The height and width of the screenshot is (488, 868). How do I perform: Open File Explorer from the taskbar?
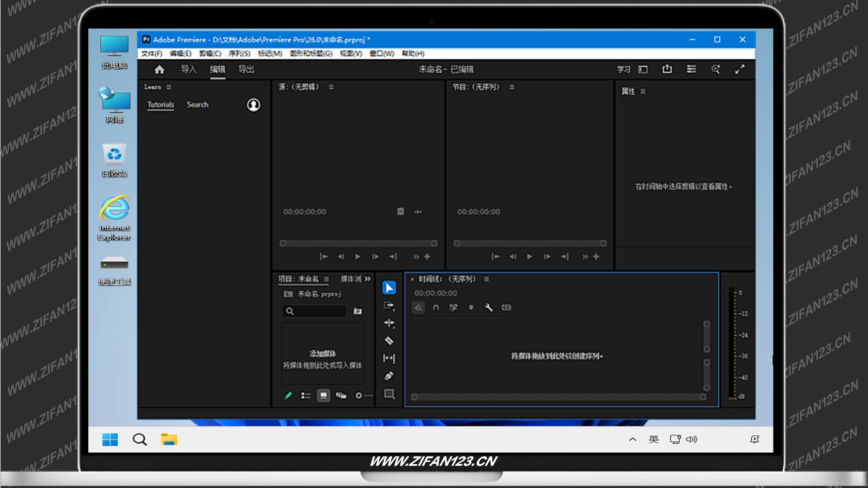[x=169, y=439]
